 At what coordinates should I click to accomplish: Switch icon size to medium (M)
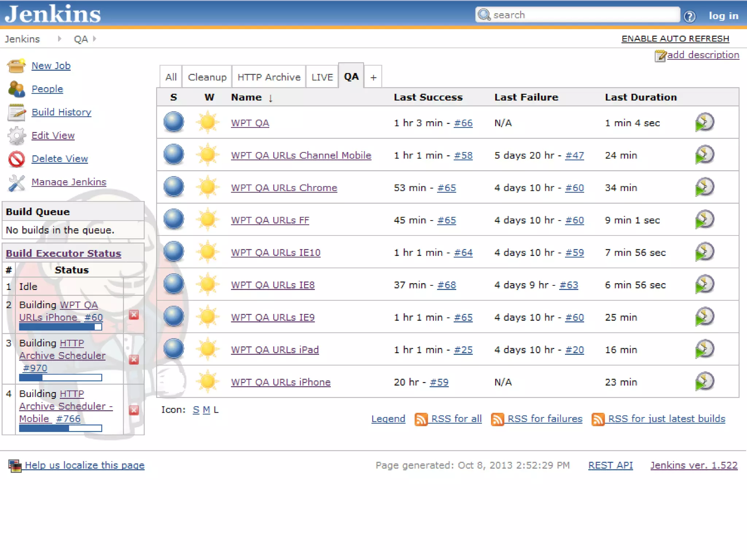[x=206, y=410]
